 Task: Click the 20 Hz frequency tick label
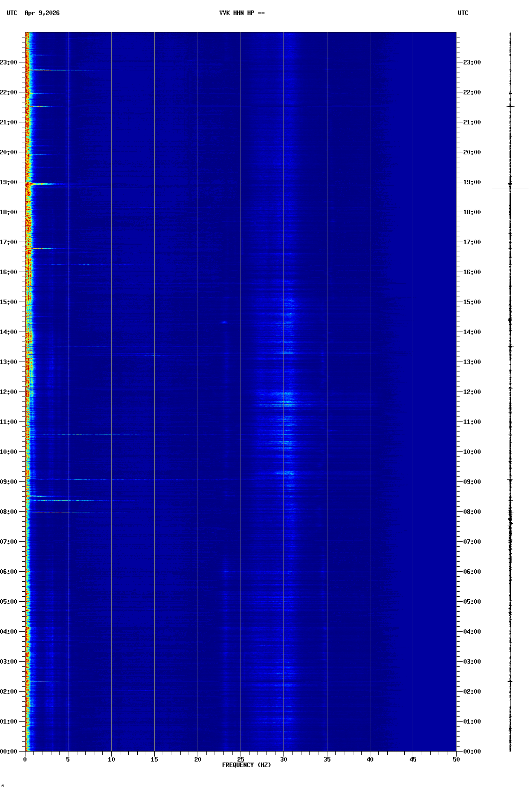(x=198, y=760)
